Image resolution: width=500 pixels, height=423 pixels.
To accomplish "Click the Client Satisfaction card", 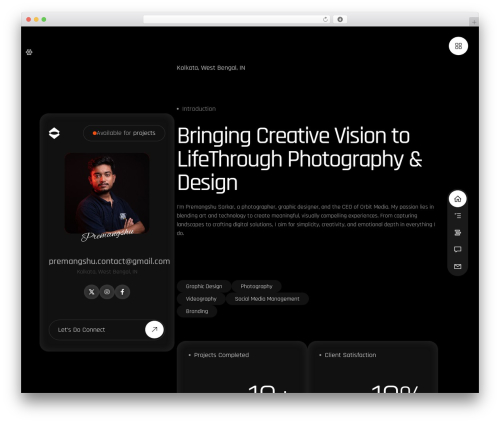I will pyautogui.click(x=373, y=367).
